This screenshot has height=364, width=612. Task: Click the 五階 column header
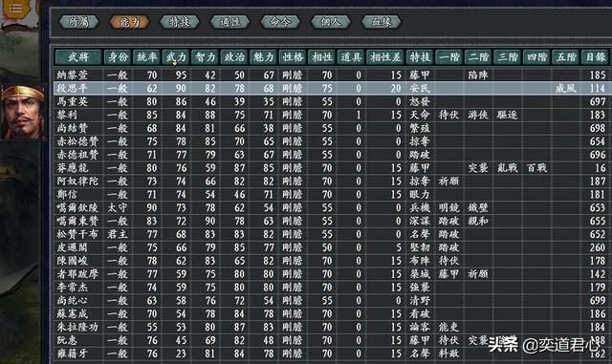[x=566, y=57]
